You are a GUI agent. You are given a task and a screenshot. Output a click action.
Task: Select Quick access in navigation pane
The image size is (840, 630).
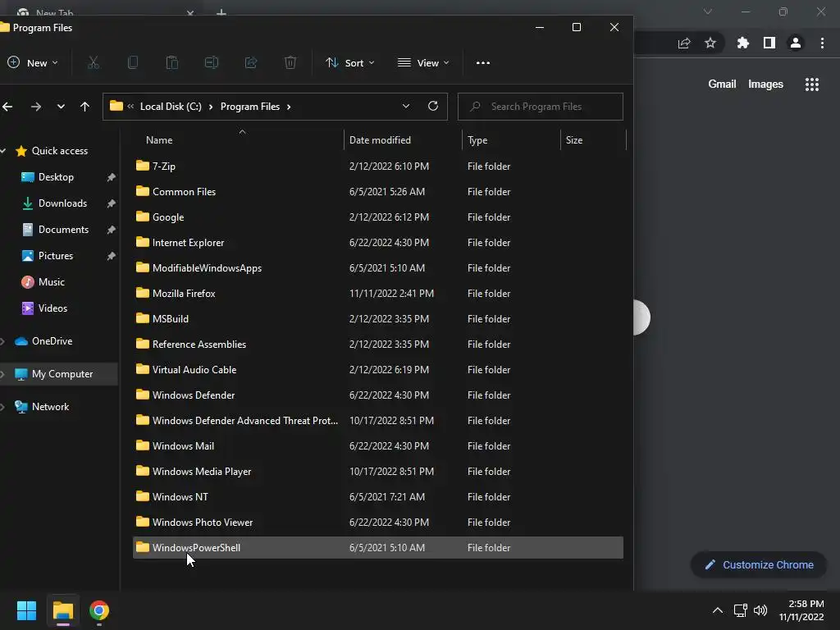pos(59,151)
